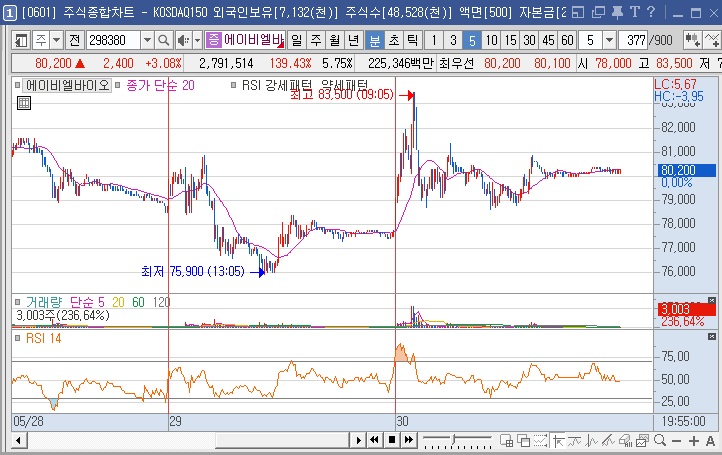Click the overlapping windows icon

pos(524,441)
